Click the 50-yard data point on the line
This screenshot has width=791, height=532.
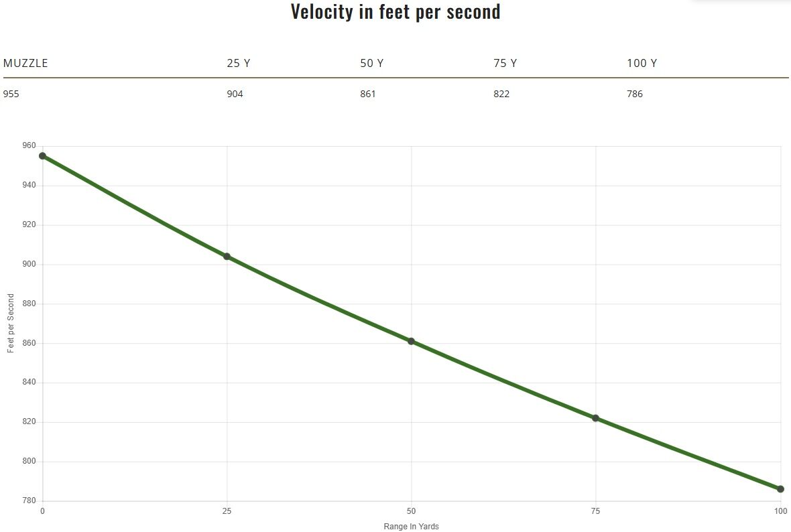click(x=411, y=341)
